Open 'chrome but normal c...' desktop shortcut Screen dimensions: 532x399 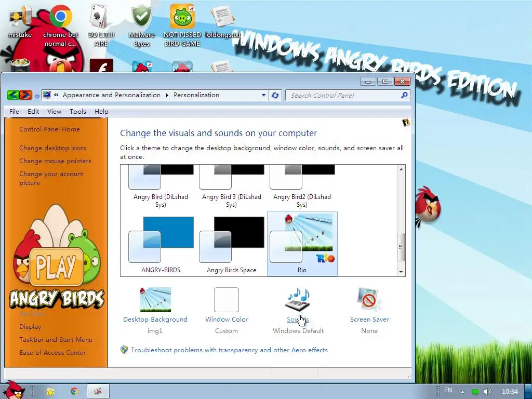click(60, 25)
